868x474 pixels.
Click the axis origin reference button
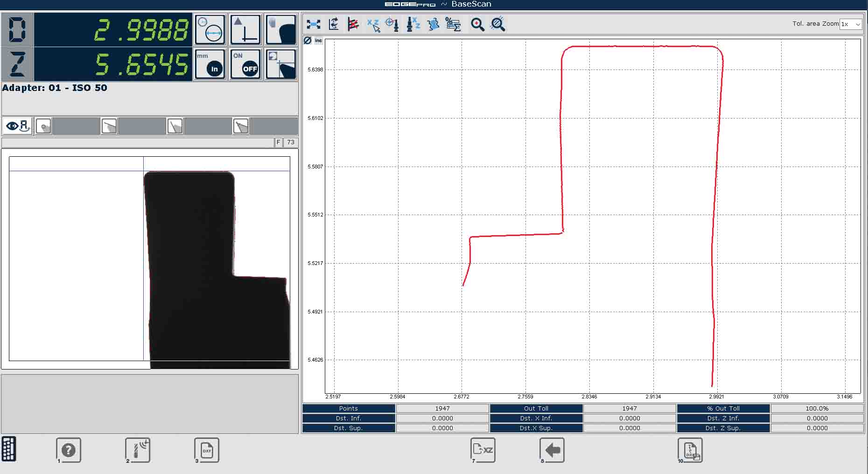coord(245,30)
